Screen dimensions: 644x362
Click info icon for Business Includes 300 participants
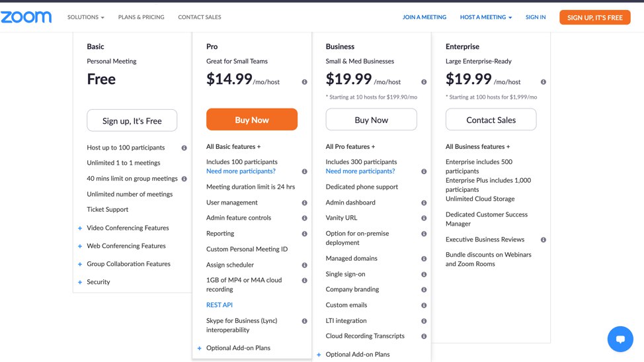(x=424, y=171)
